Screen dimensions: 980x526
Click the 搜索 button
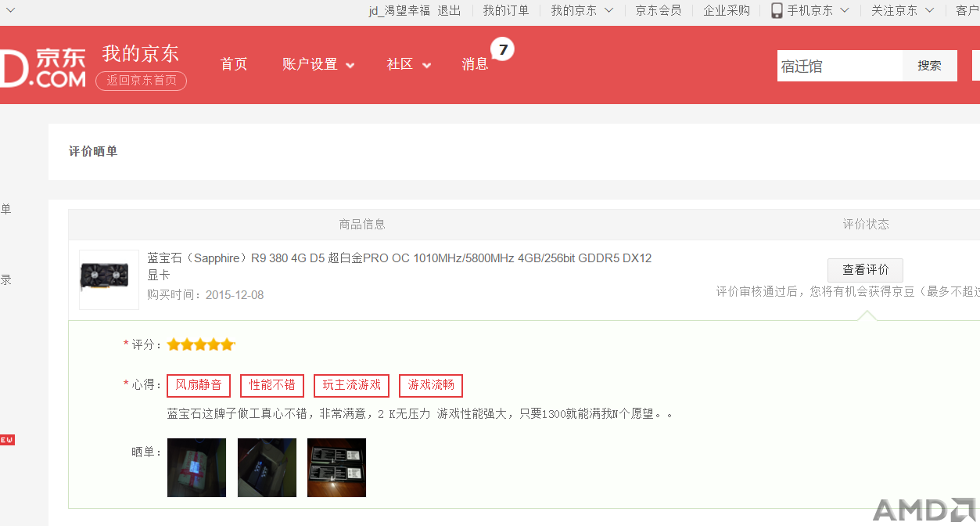point(929,66)
